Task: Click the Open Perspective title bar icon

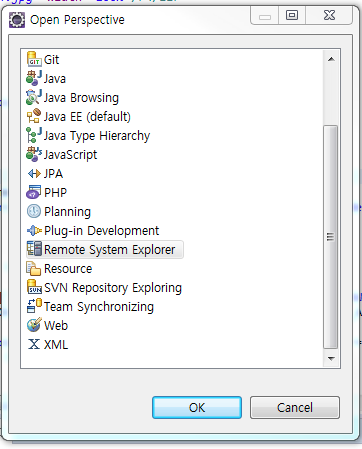Action: pos(17,20)
